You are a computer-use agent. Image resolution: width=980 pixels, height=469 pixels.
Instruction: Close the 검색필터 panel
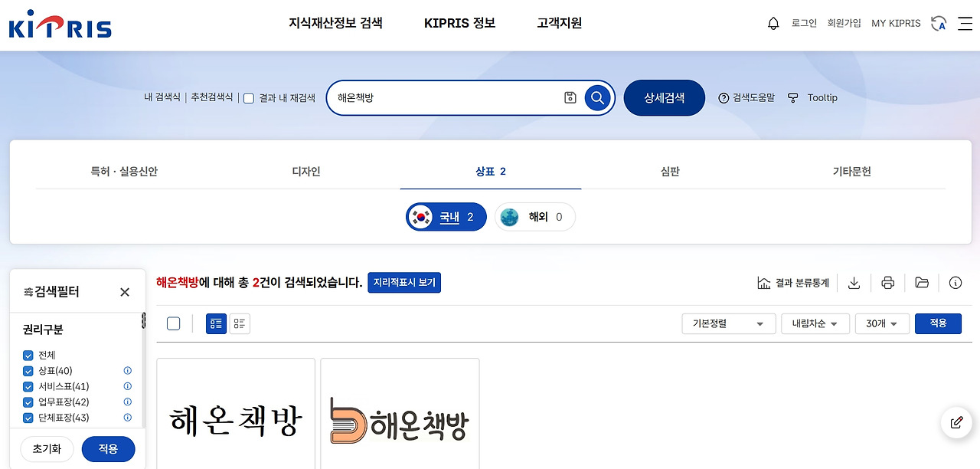[125, 292]
